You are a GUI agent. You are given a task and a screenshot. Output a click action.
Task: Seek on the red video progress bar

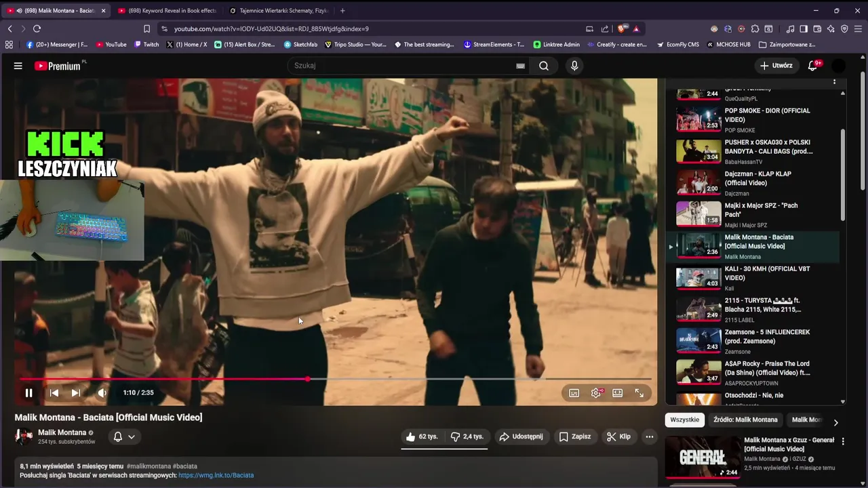336,379
